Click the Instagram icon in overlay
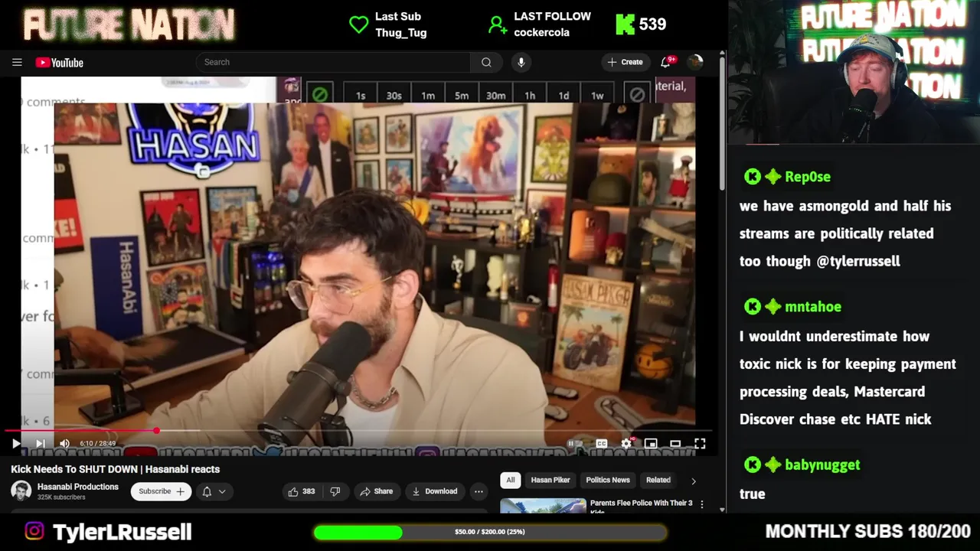 [x=34, y=531]
